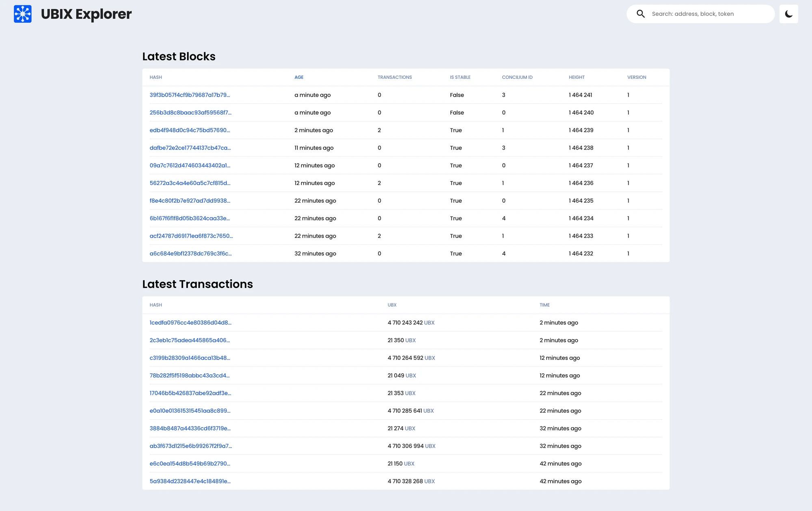Click the 21 350 UBX amount
The height and width of the screenshot is (511, 812).
402,340
